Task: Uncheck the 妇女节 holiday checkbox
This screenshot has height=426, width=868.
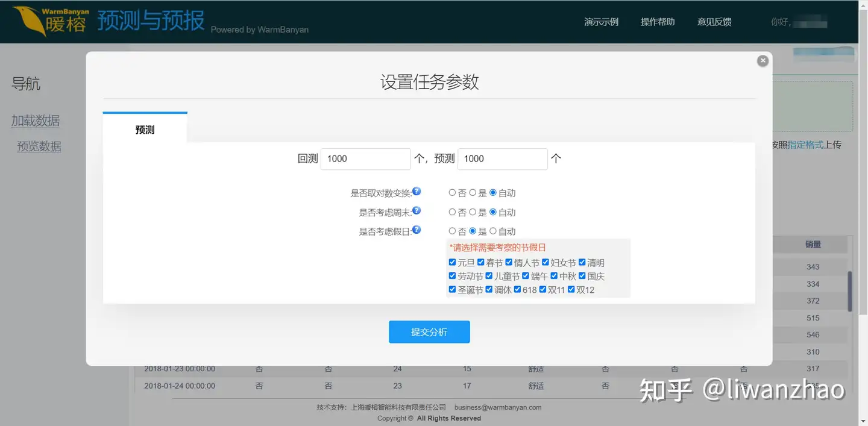Action: (546, 262)
